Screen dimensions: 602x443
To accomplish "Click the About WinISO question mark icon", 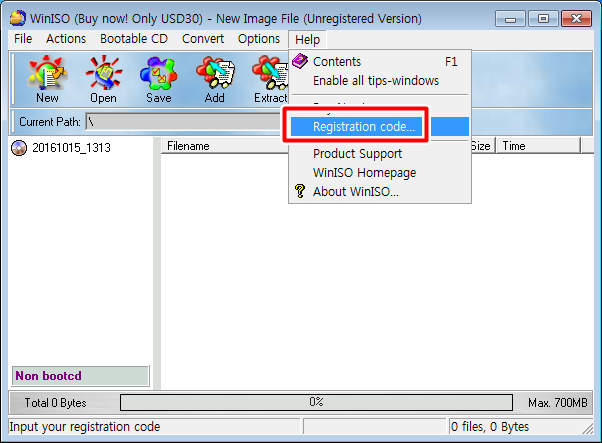I will click(x=300, y=191).
